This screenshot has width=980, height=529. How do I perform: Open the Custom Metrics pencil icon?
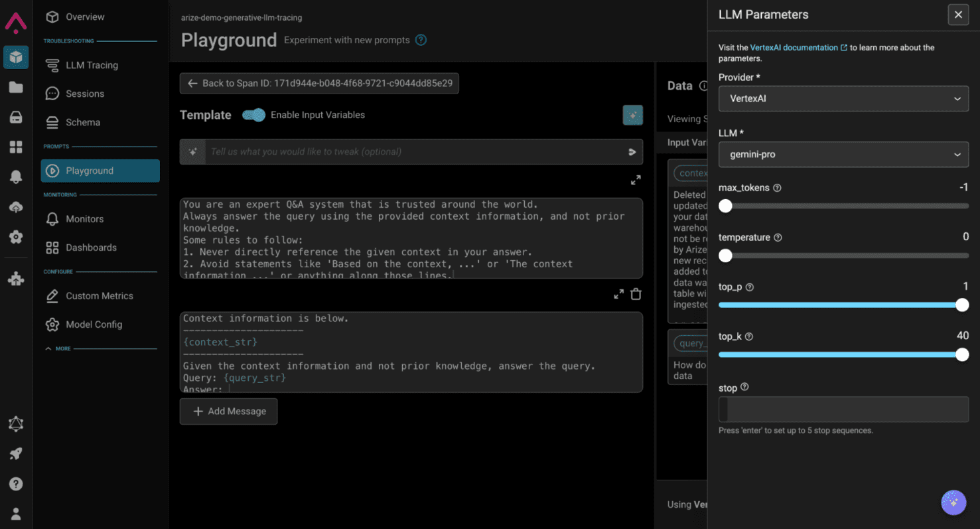tap(53, 295)
